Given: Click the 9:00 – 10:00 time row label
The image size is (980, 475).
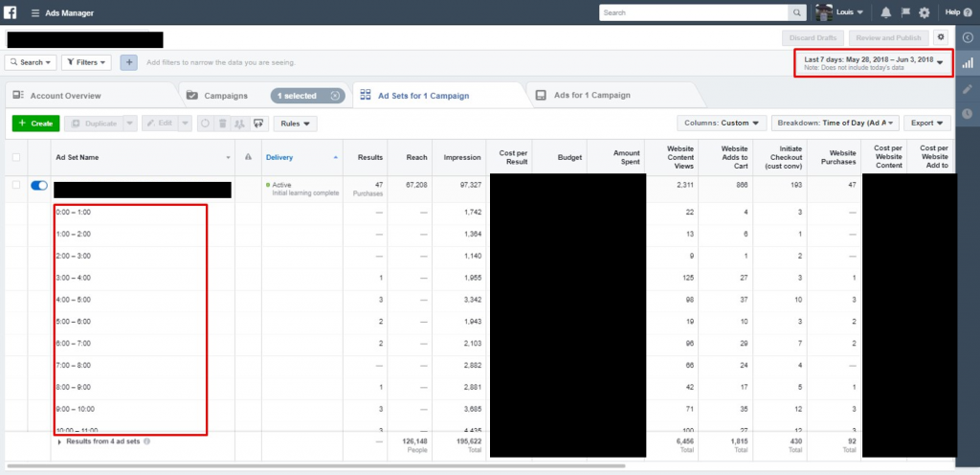Looking at the screenshot, I should click(76, 409).
